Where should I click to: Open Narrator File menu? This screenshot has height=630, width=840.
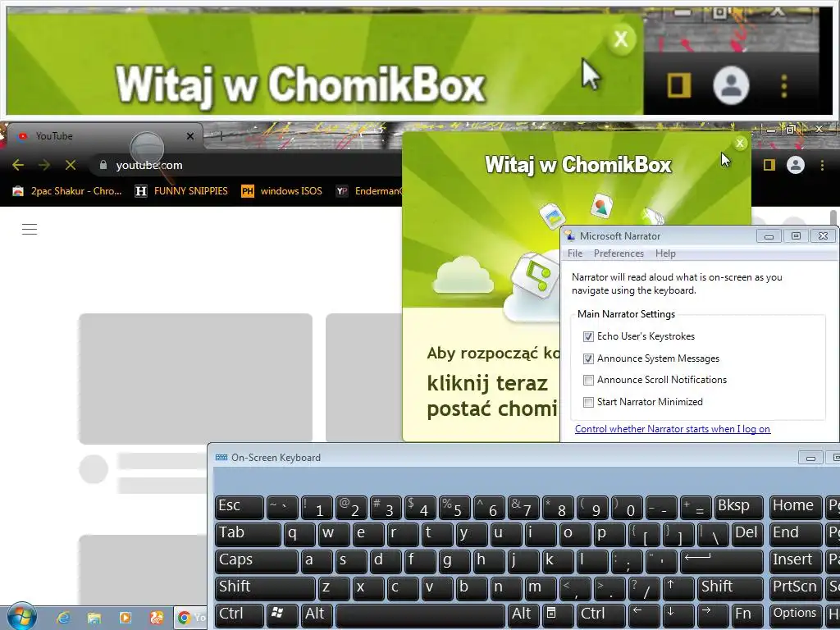[x=575, y=253]
